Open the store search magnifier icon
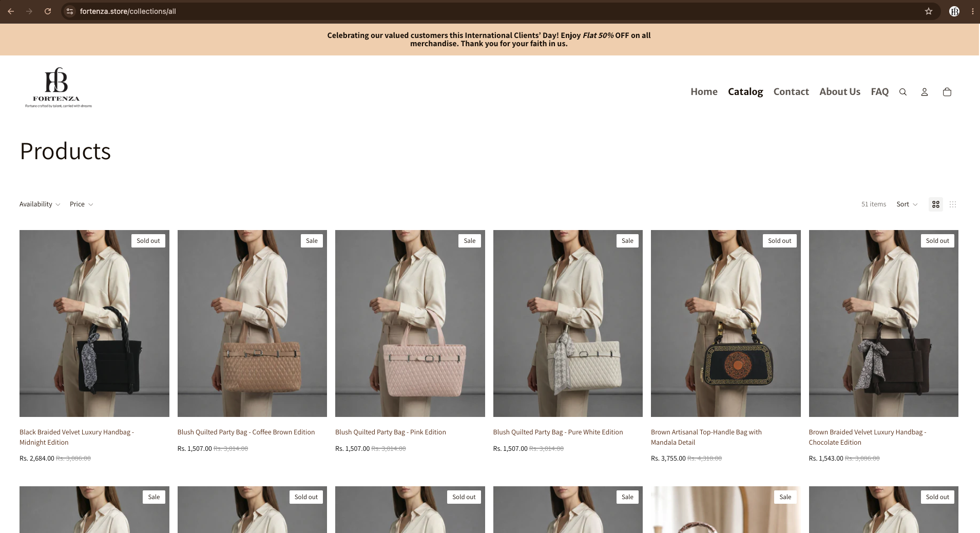 (903, 92)
